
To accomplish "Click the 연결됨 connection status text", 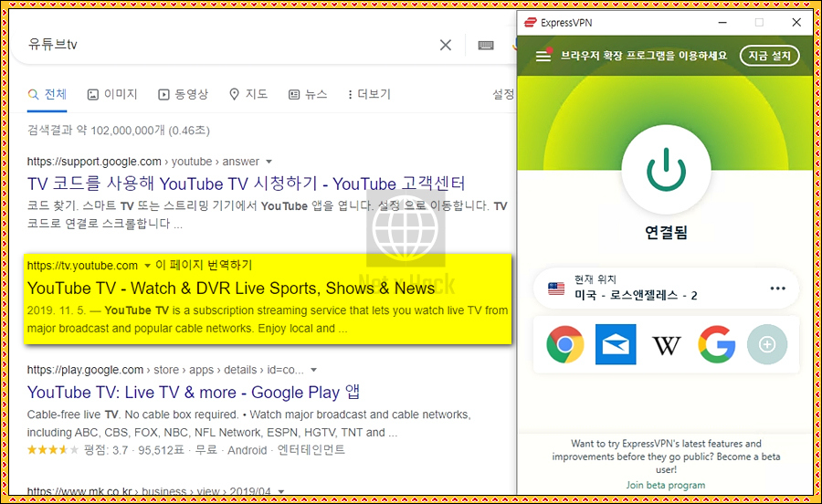I will [x=666, y=232].
